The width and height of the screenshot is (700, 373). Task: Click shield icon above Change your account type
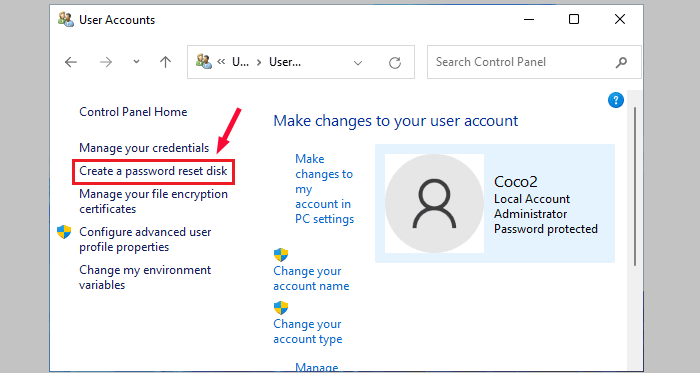pos(281,308)
